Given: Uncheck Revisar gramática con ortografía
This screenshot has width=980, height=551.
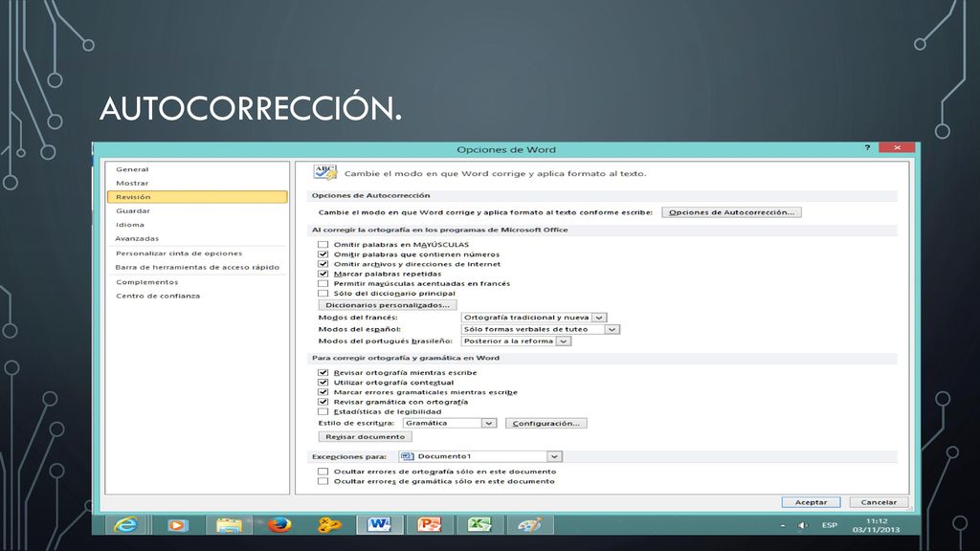Looking at the screenshot, I should [x=323, y=402].
